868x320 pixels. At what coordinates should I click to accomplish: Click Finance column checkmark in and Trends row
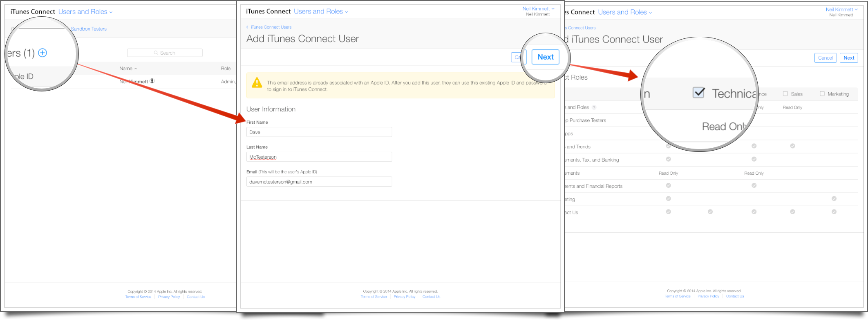click(754, 146)
